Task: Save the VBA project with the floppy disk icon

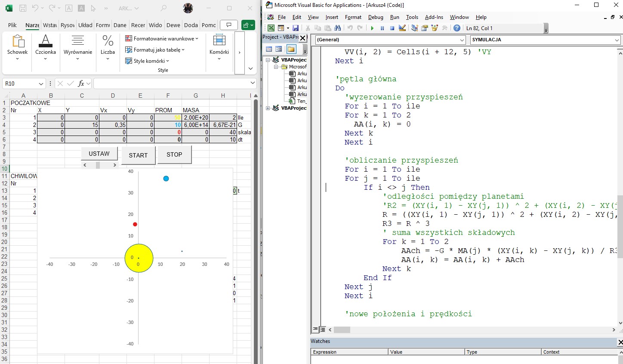Action: click(296, 28)
